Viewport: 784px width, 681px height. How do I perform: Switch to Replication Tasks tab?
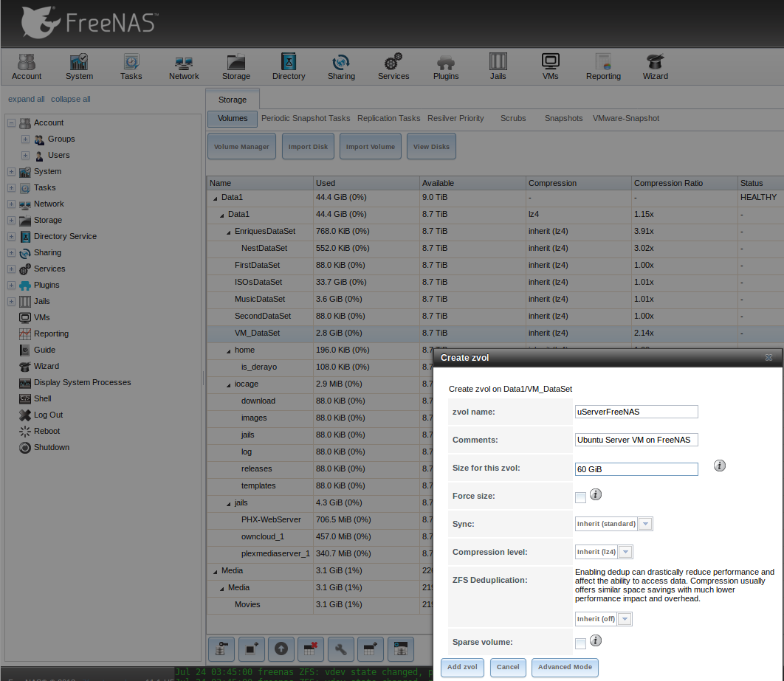click(388, 118)
